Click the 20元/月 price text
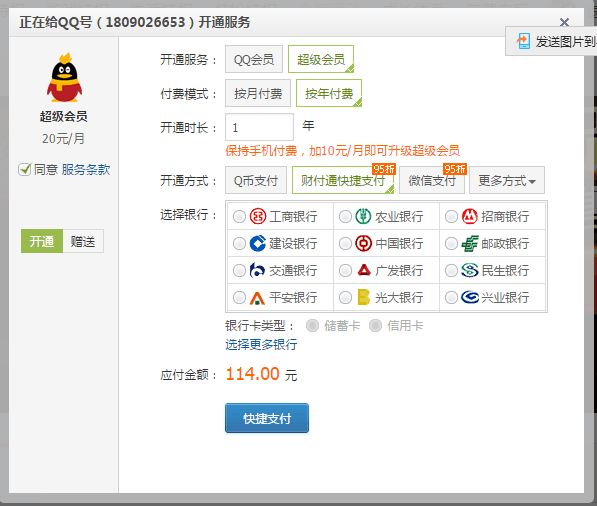Viewport: 597px width, 506px height. point(63,139)
